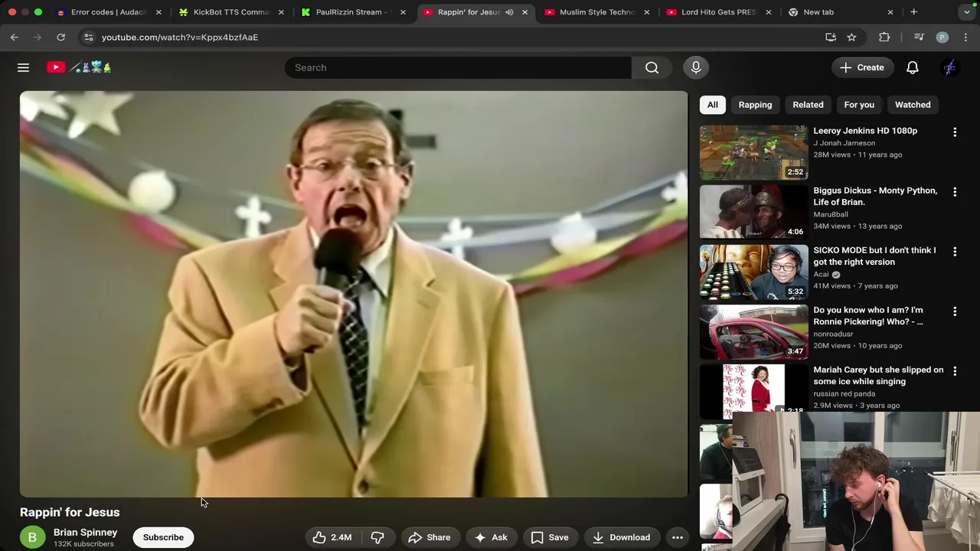Open the SICKO MODE video thumbnail
The height and width of the screenshot is (551, 980).
[x=753, y=272]
